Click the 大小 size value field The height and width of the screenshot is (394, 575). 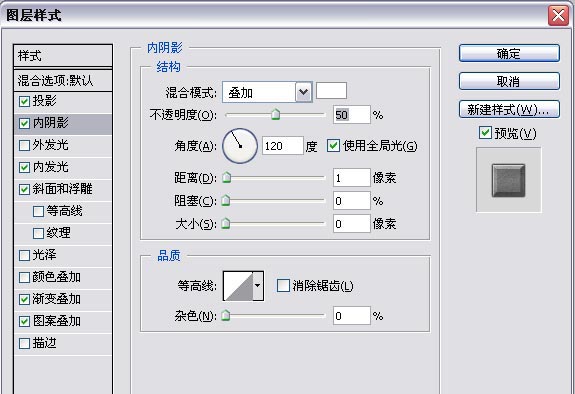click(352, 223)
